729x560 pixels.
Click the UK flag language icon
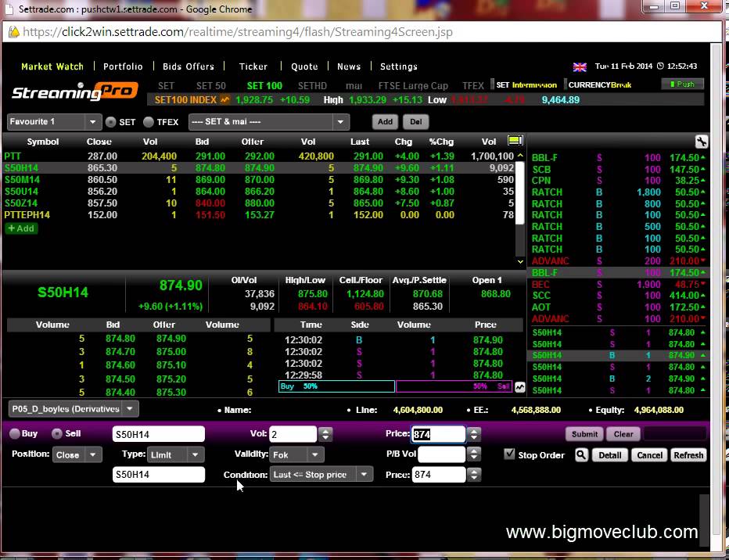tap(580, 67)
